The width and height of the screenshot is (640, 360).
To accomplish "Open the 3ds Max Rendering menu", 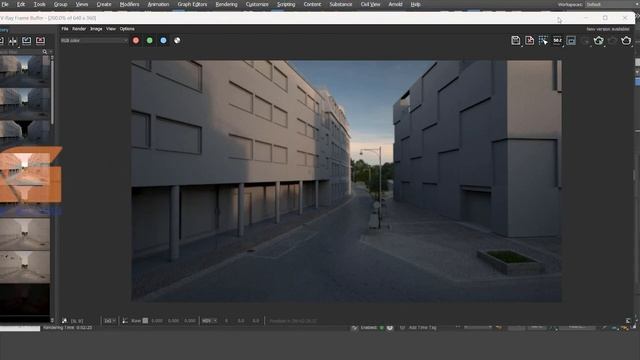I will tap(226, 4).
